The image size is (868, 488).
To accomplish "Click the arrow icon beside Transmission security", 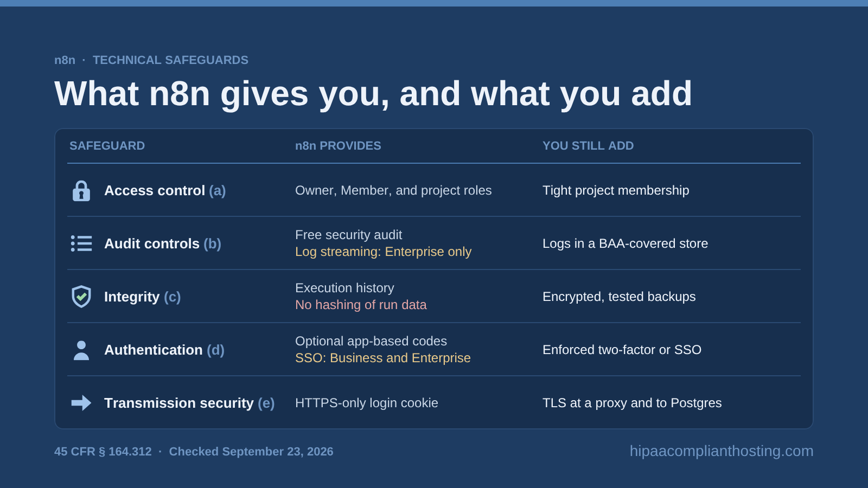I will 81,403.
